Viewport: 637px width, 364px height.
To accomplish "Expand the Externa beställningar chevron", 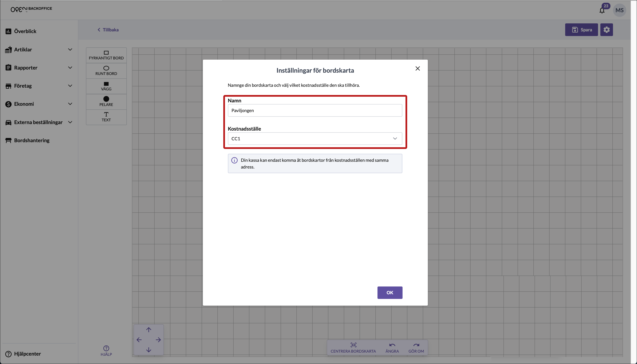I will click(x=70, y=122).
